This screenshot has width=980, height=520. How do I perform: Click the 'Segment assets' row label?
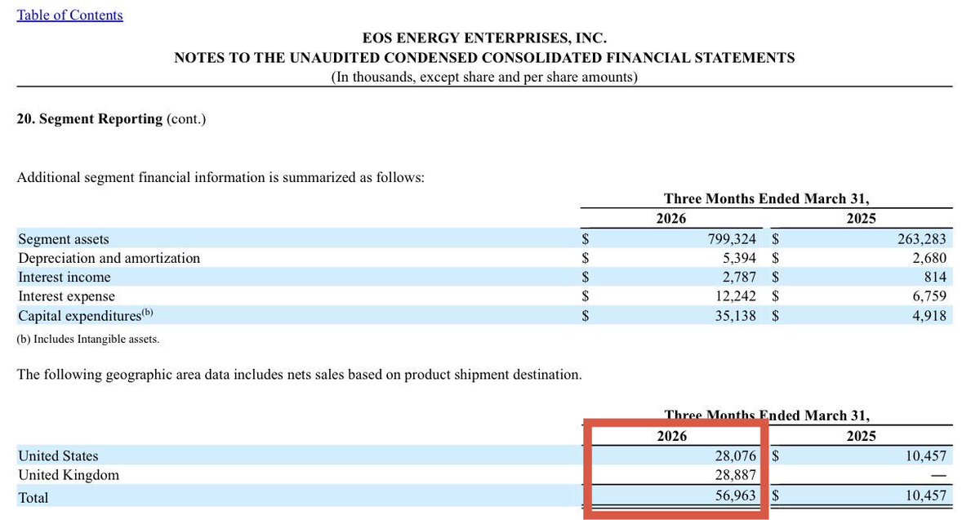64,239
